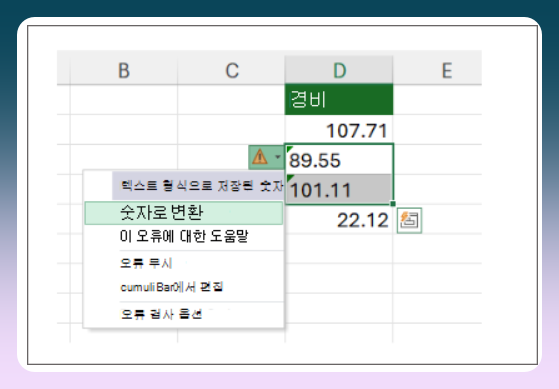
Task: Open 이 오류에 대한 도움말 entry
Action: tap(184, 236)
